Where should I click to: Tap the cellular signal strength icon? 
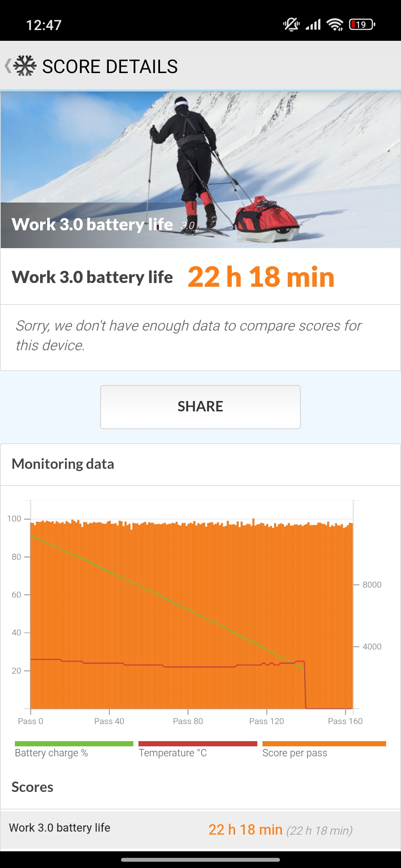313,25
